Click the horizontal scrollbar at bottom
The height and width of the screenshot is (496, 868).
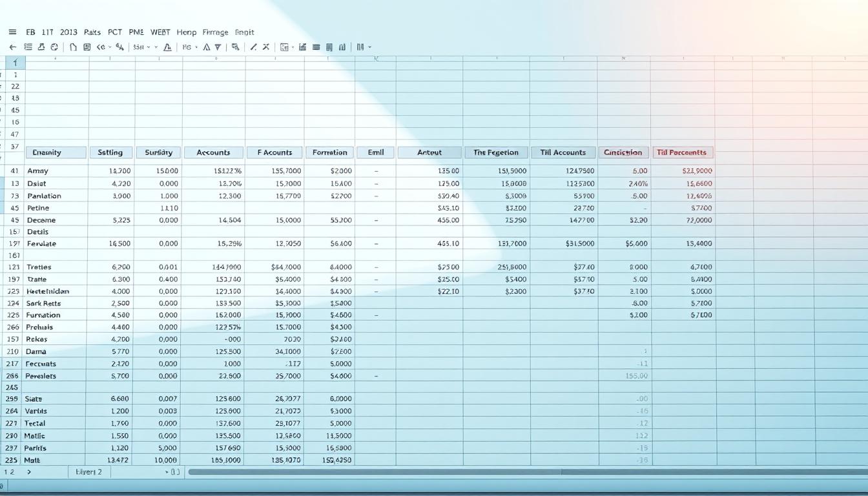528,472
